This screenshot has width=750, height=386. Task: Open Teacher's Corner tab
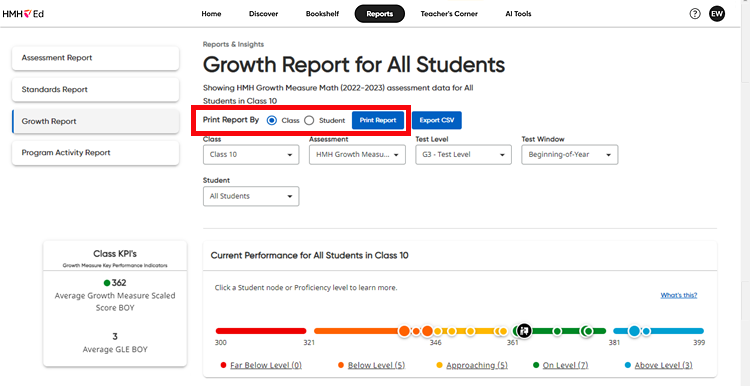[449, 14]
